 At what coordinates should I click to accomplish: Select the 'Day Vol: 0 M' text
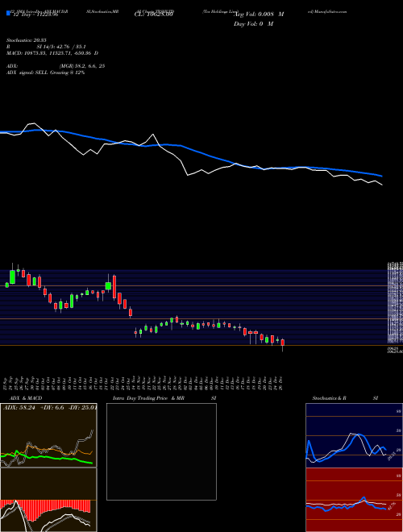[x=253, y=24]
